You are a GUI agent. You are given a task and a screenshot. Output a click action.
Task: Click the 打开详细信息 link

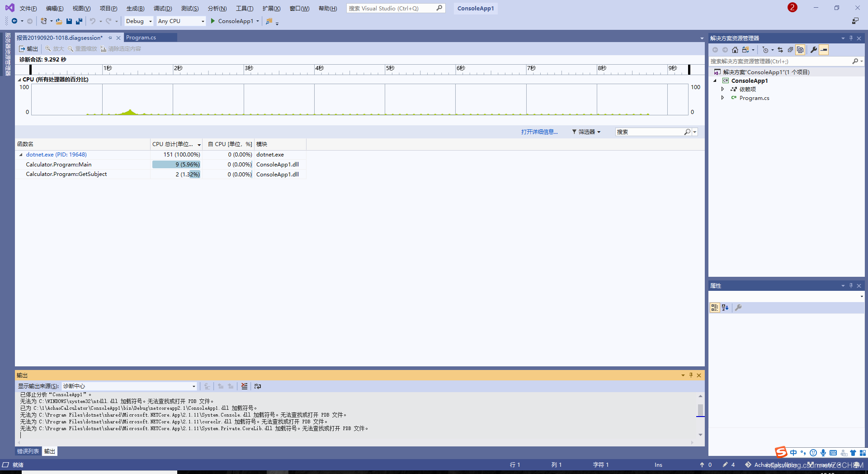[539, 132]
